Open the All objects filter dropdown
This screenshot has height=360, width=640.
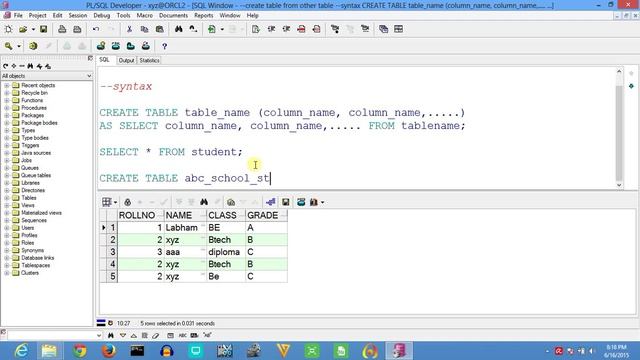click(x=89, y=76)
